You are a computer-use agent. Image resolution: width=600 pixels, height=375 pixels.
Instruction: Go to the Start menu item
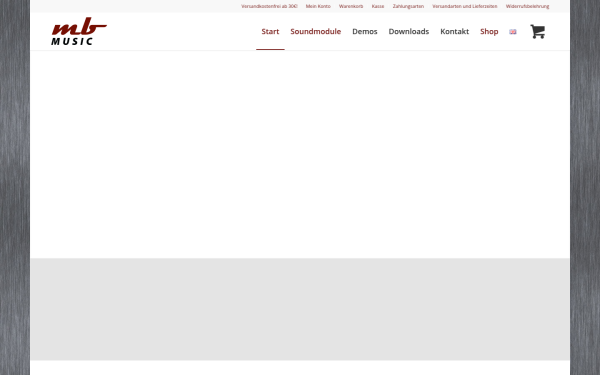click(x=270, y=31)
